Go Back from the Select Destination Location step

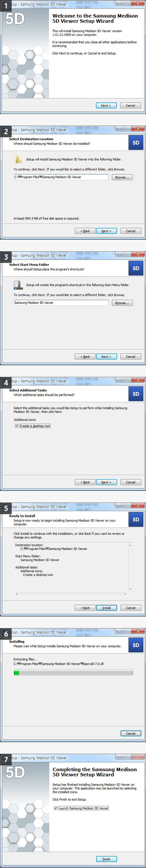tap(85, 231)
